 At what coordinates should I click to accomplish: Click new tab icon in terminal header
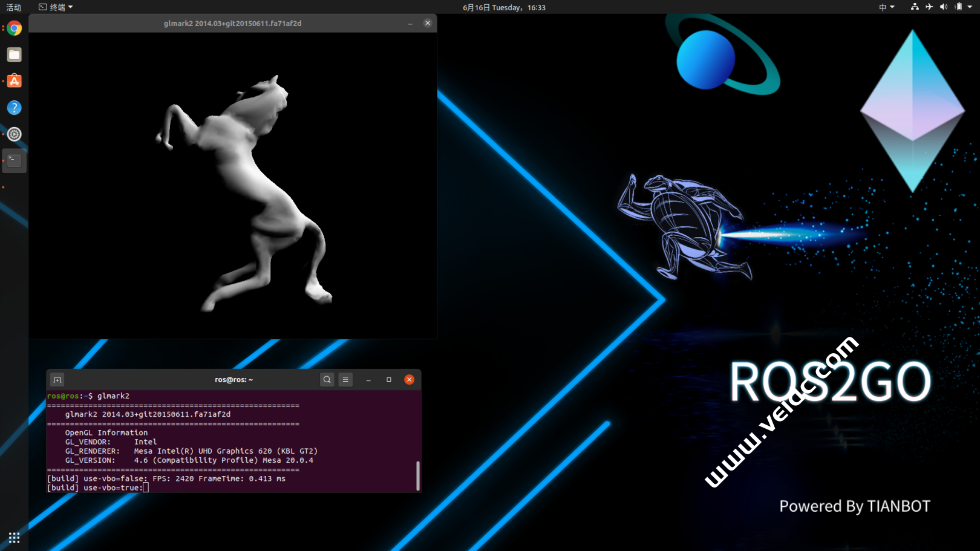pyautogui.click(x=57, y=380)
